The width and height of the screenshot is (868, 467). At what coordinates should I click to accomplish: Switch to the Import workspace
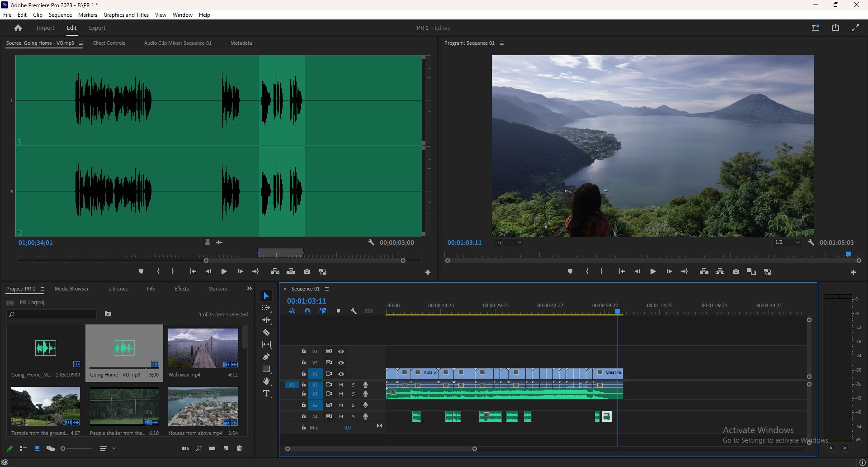click(45, 28)
